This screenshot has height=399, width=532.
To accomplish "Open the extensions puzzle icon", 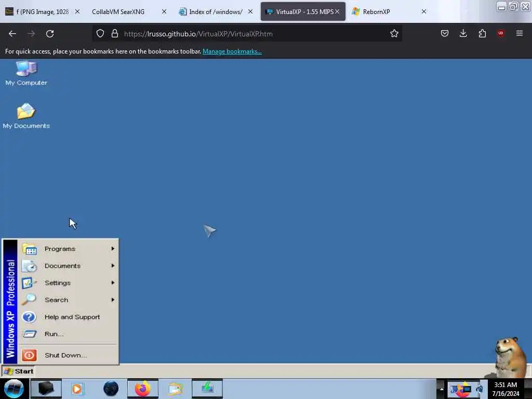I will pyautogui.click(x=482, y=33).
